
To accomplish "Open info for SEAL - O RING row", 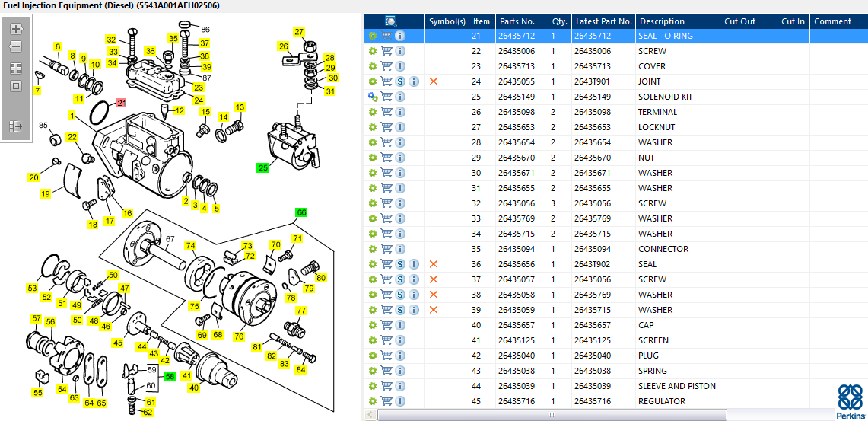I will tap(400, 36).
